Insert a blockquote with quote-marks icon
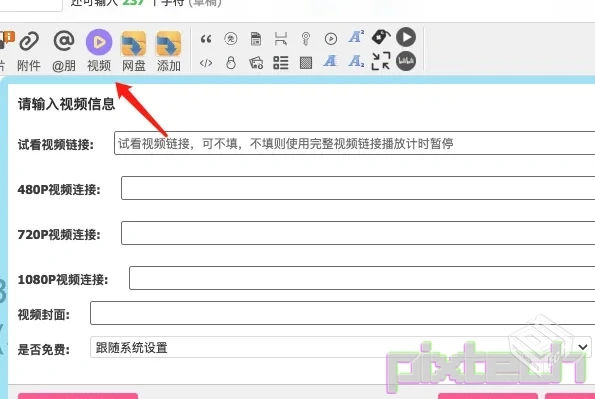Screen dimensions: 595x399 tap(206, 39)
